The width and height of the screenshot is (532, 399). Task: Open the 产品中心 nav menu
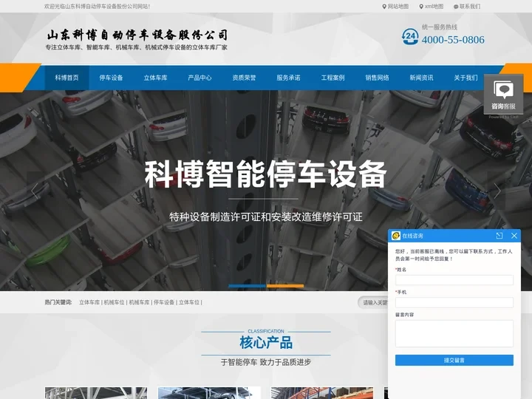click(199, 78)
